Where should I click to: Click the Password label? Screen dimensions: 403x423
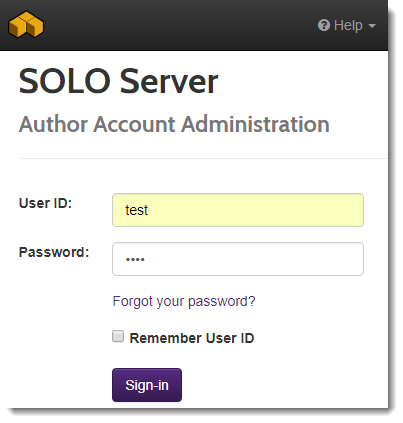pyautogui.click(x=54, y=252)
